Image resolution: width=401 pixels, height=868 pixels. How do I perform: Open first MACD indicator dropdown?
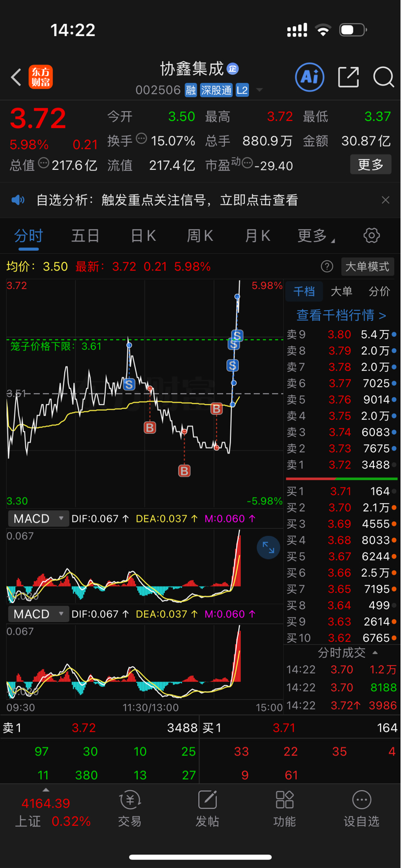tap(38, 519)
